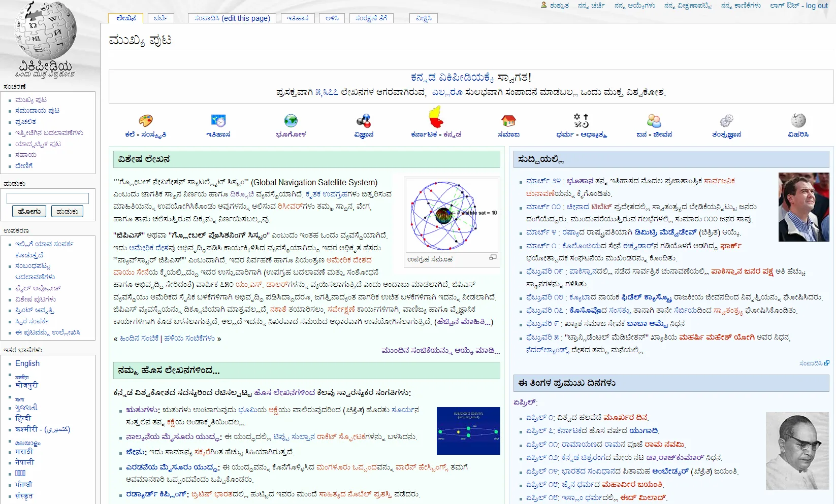Open the people biography portal icon
Image resolution: width=836 pixels, height=504 pixels.
pos(654,121)
